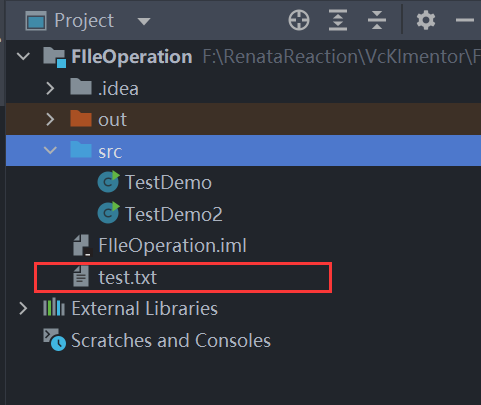This screenshot has height=405, width=481.
Task: Open the Project view dropdown arrow
Action: coord(144,22)
